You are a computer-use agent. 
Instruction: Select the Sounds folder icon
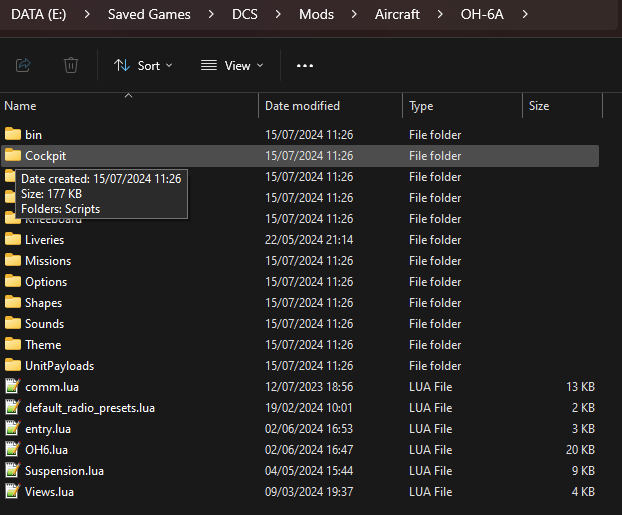13,323
